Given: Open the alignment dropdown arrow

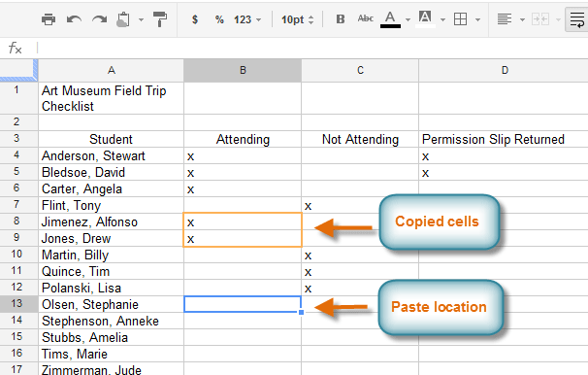Looking at the screenshot, I should coord(522,19).
